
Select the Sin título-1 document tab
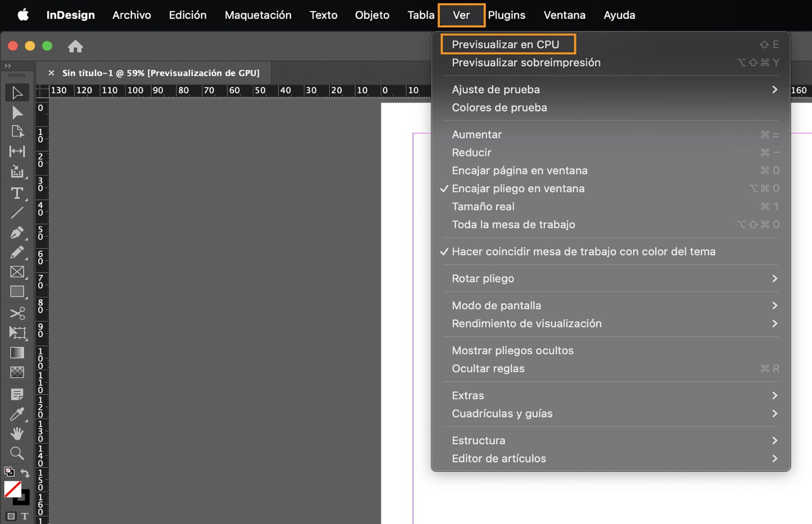(161, 73)
